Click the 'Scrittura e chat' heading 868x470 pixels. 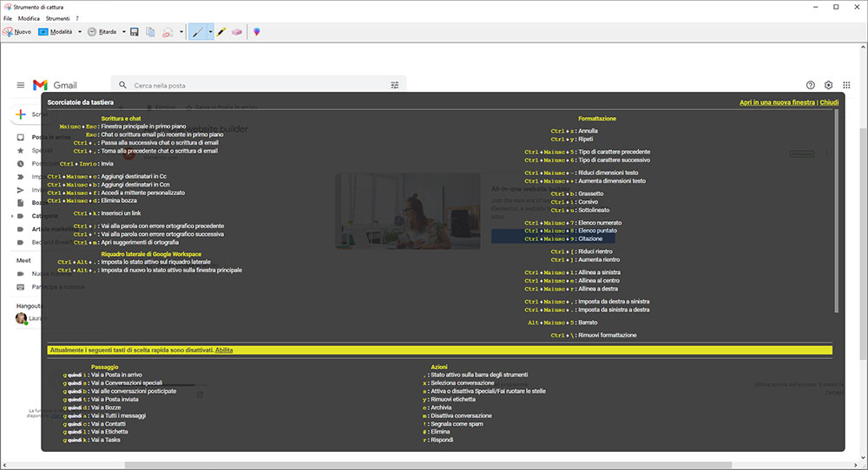(x=121, y=118)
